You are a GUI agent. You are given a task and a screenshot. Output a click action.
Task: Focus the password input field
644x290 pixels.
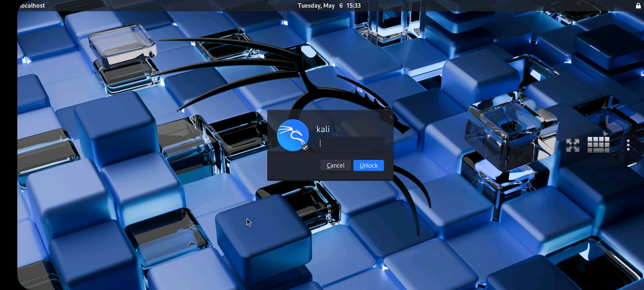pyautogui.click(x=350, y=143)
